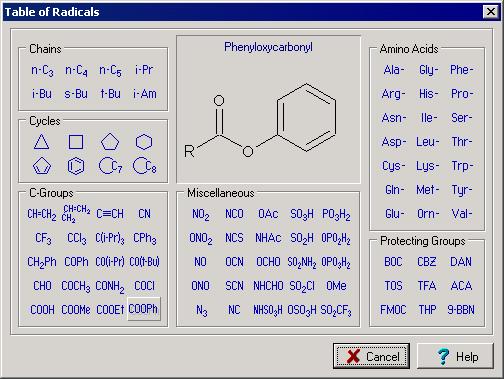Screen dimensions: 504x379
Task: Pick the s-Bu chain
Action: tap(76, 94)
